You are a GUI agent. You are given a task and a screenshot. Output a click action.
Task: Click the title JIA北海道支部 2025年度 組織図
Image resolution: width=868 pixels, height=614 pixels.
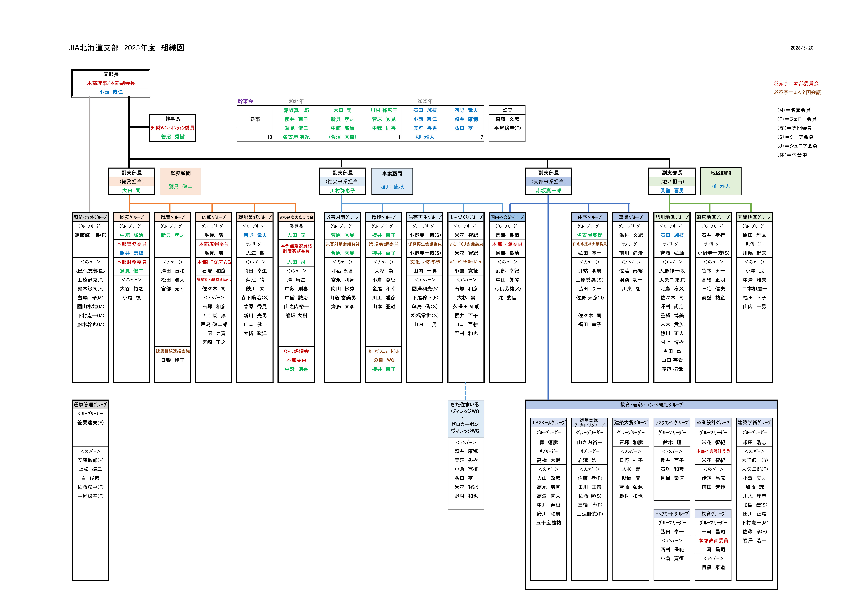[126, 48]
